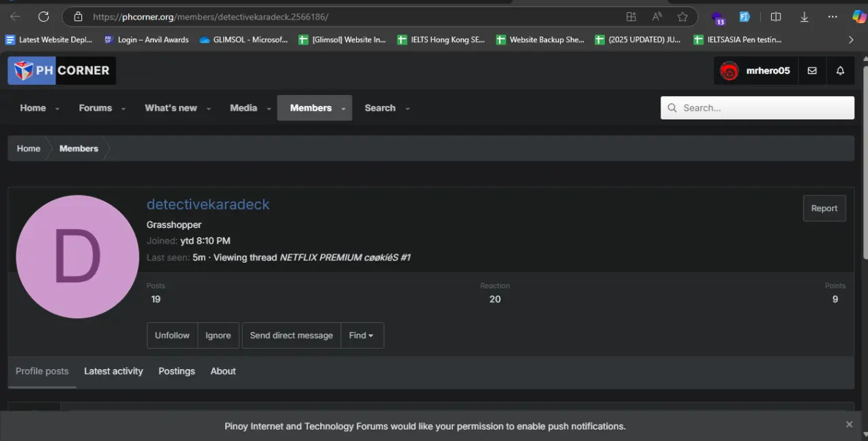Expand the Home menu dropdown arrow
The image size is (868, 441).
click(x=57, y=109)
